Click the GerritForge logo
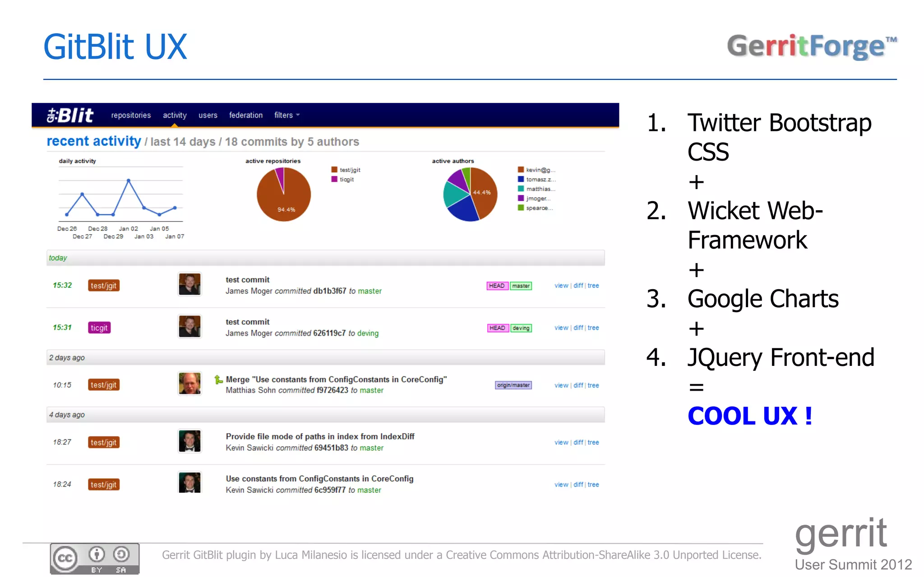 pos(812,46)
